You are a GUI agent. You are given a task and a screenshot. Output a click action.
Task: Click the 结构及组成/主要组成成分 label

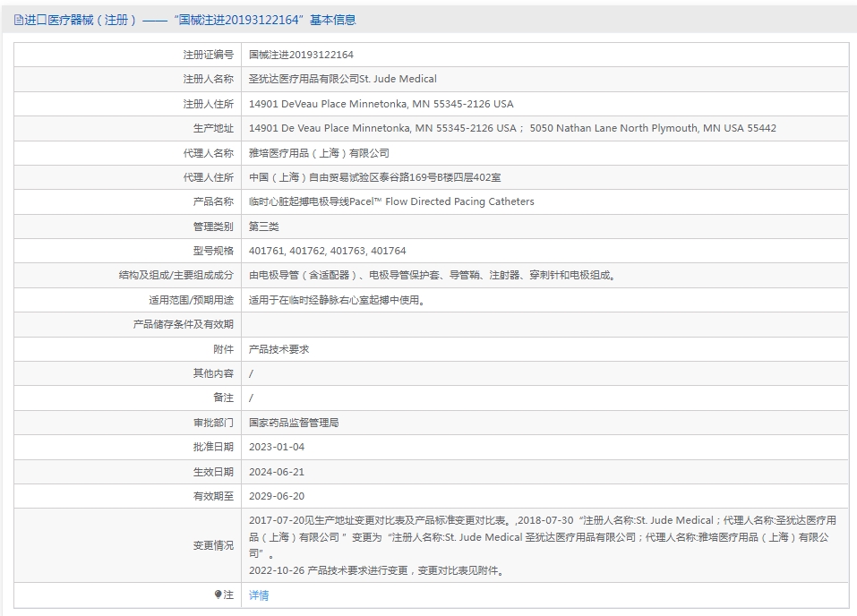coord(176,275)
